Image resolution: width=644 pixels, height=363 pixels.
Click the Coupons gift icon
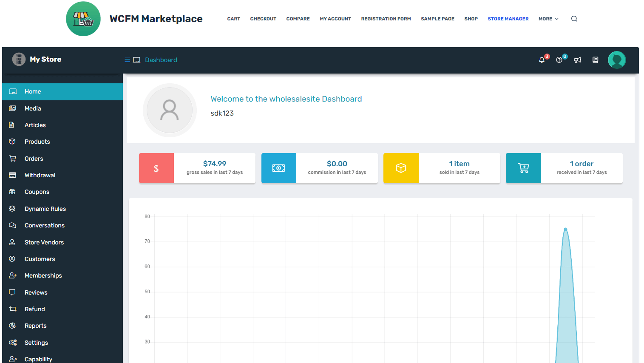pyautogui.click(x=12, y=192)
